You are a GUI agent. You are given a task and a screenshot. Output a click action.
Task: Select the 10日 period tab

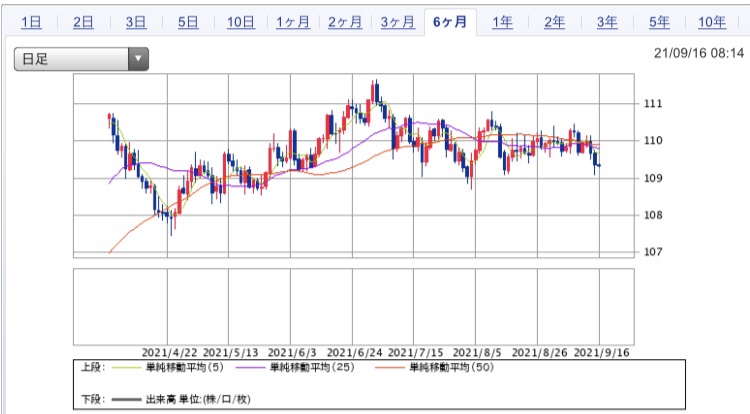[x=241, y=22]
